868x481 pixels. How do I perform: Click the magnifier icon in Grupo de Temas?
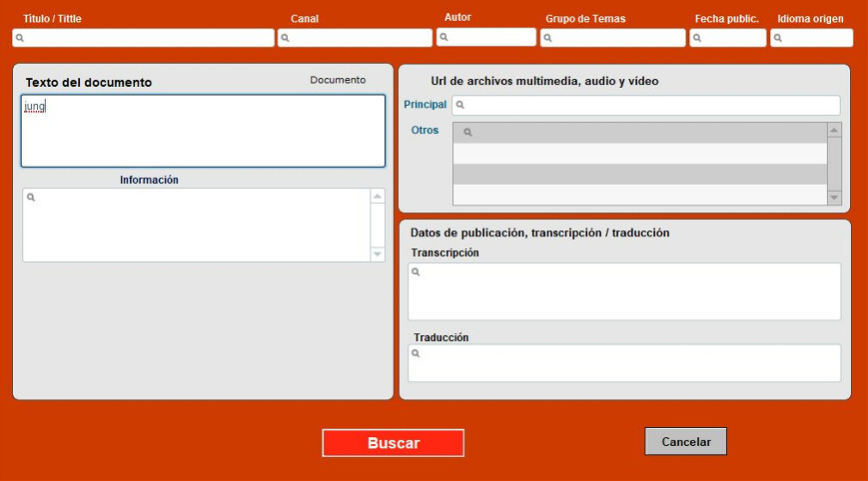548,38
